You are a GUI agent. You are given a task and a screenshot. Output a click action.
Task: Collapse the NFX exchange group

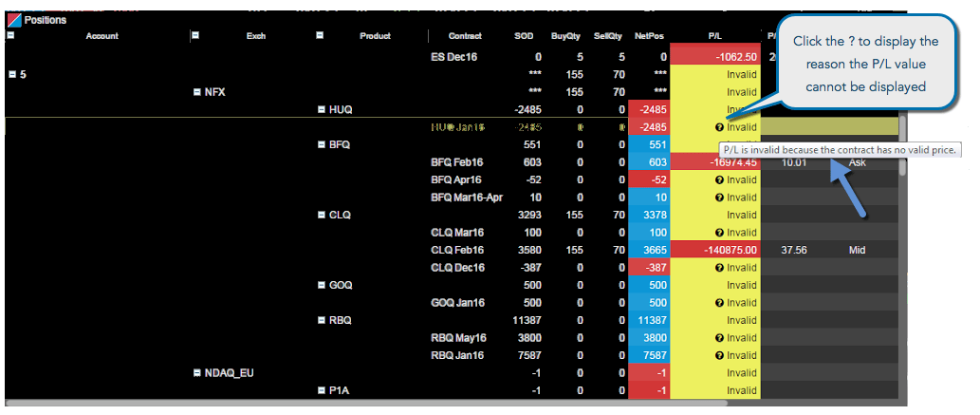tap(197, 92)
